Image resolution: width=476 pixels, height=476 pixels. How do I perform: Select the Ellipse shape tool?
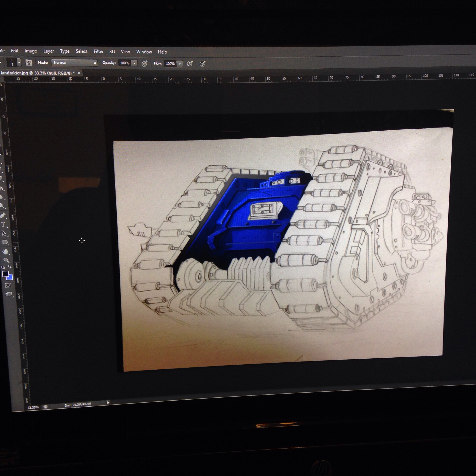click(4, 242)
